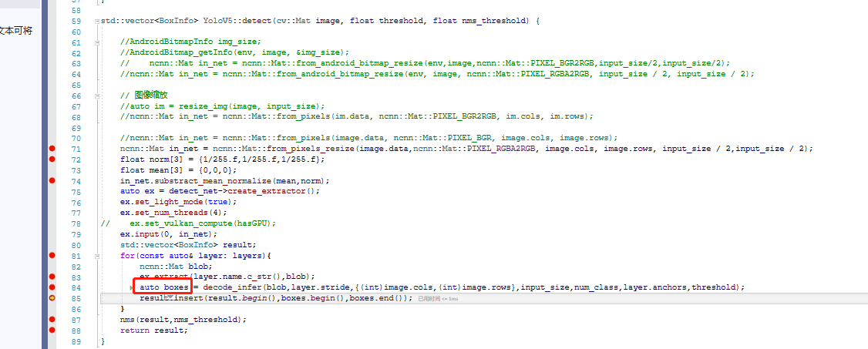
Task: Click "AndroidBitmapInfo img_size" comment on line 61
Action: point(195,42)
